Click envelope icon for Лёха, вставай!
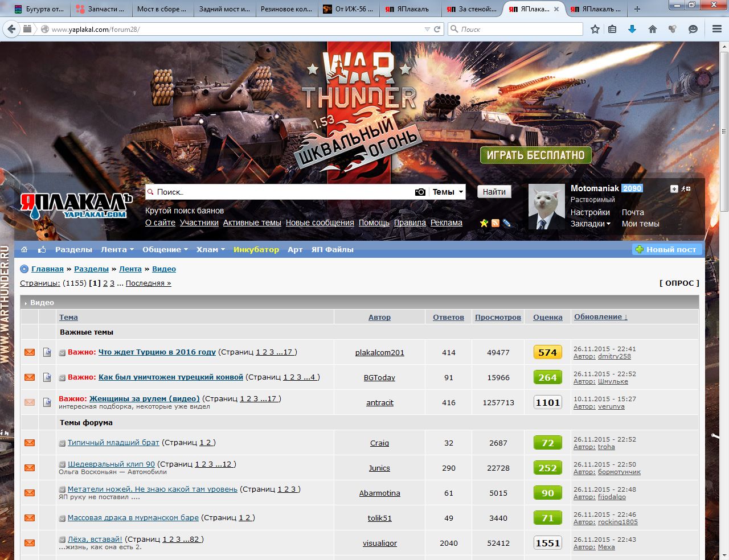The image size is (729, 560). pos(30,543)
